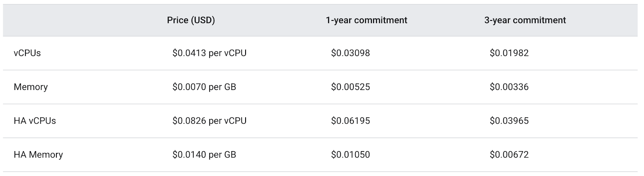Click the 3-year commitment column header
644x176 pixels.
[x=525, y=20]
